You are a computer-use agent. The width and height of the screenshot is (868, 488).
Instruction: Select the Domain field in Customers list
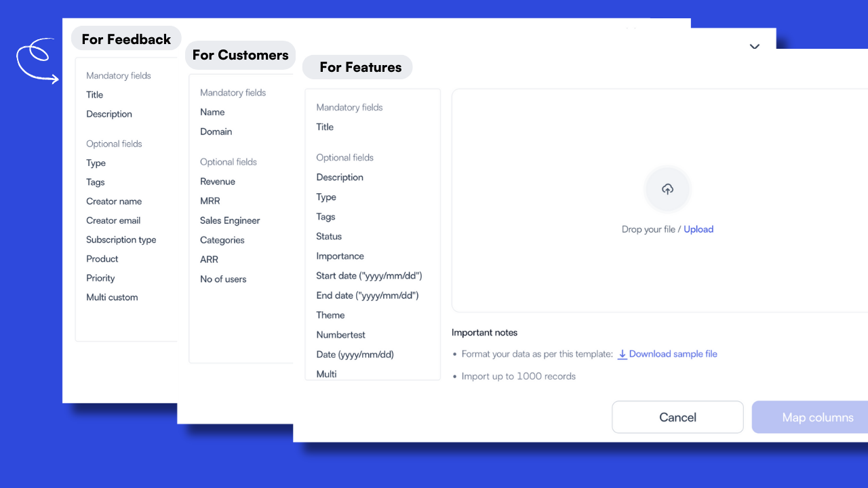216,131
